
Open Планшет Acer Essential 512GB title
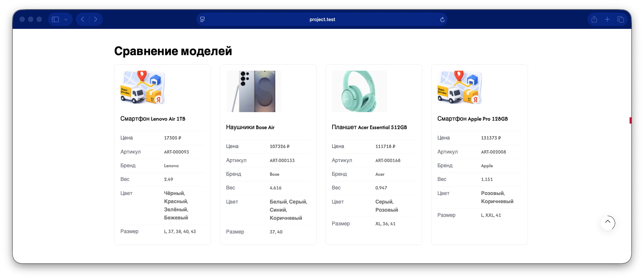tap(369, 127)
